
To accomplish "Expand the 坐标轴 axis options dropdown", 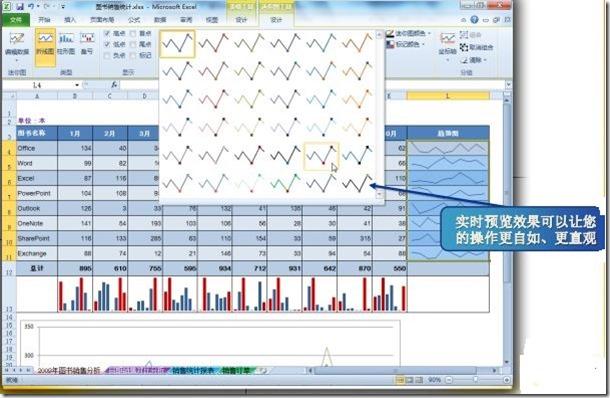I will pos(447,46).
